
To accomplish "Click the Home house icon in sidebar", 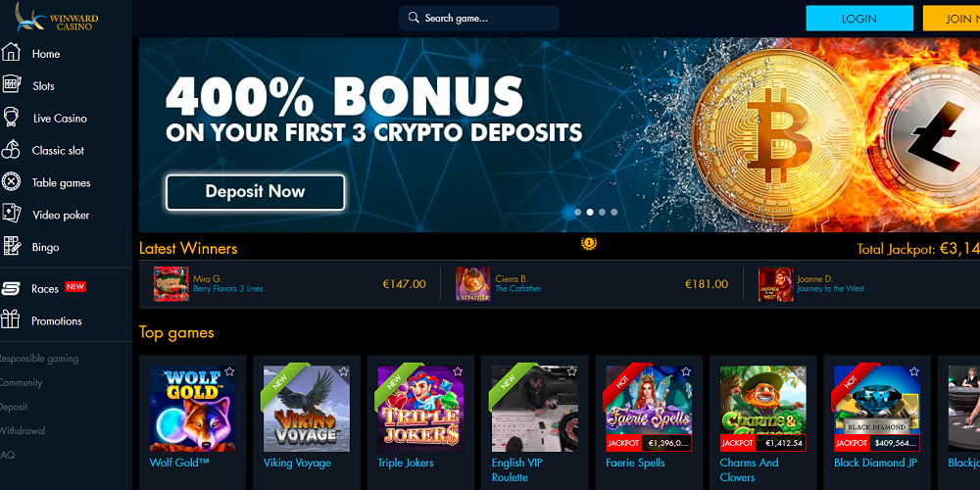I will tap(11, 53).
